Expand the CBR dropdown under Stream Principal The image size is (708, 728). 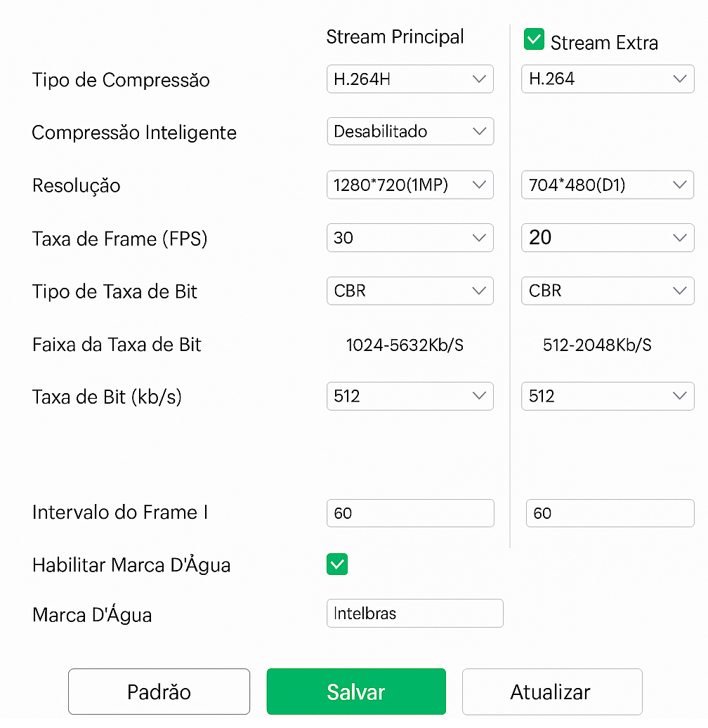[x=410, y=291]
